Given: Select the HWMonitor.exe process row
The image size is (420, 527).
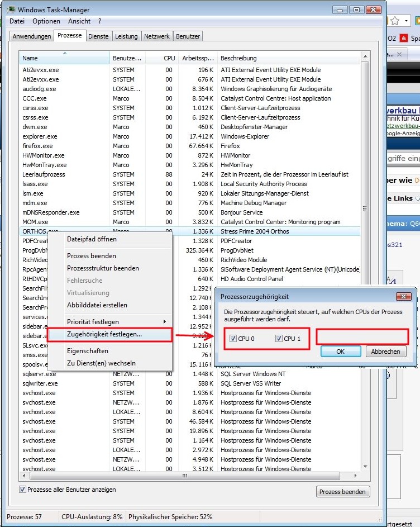Looking at the screenshot, I should click(190, 155).
